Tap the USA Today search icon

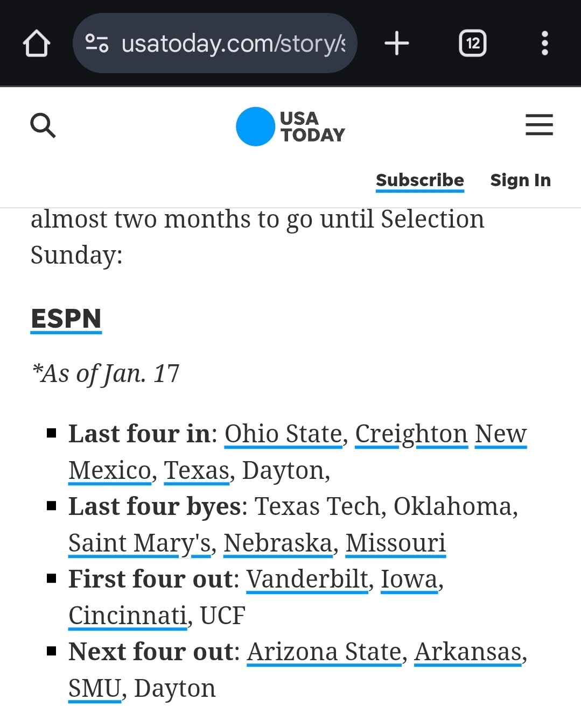[x=43, y=125]
